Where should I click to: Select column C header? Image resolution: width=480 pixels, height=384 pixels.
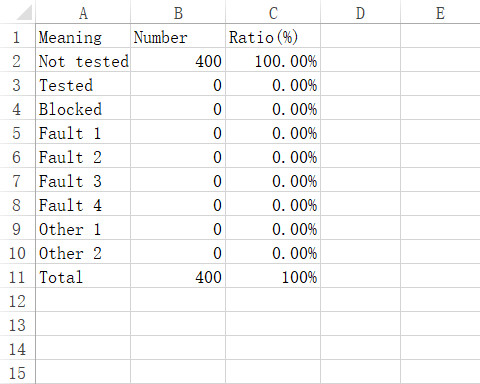click(273, 12)
